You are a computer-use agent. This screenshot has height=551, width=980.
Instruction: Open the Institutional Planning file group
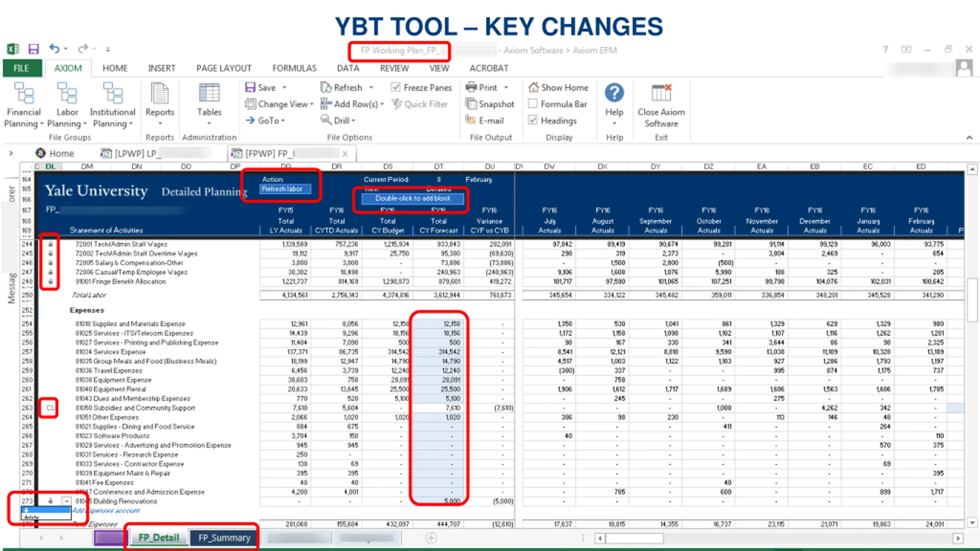113,105
